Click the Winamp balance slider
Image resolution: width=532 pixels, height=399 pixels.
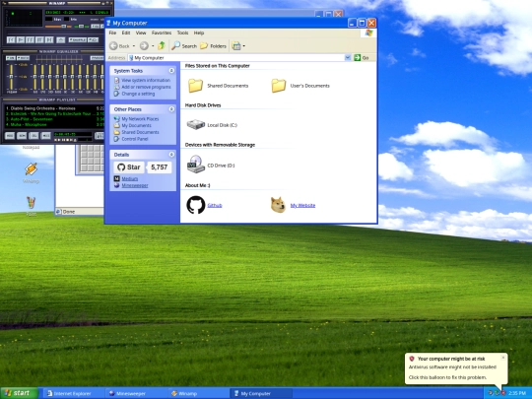(81, 27)
